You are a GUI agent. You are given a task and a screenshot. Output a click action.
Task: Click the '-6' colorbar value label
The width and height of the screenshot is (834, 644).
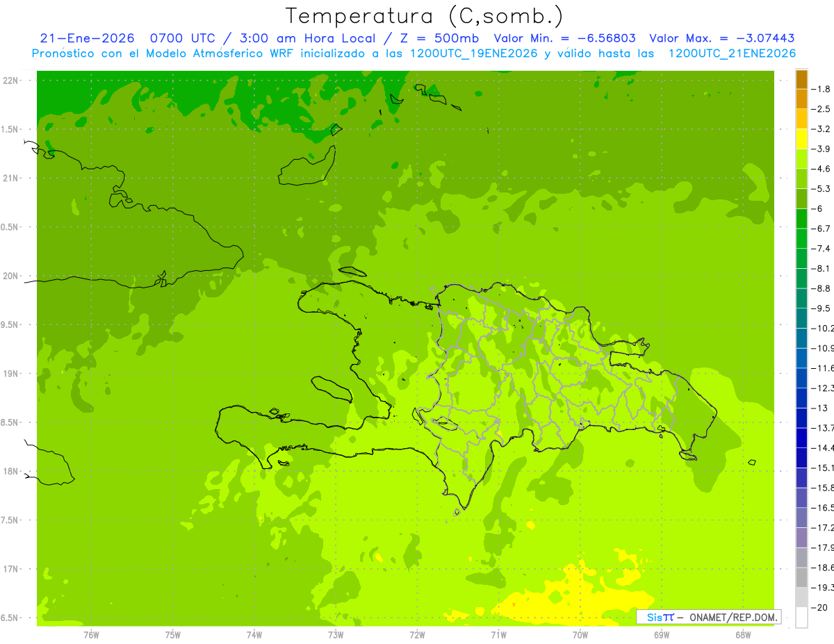tap(819, 208)
